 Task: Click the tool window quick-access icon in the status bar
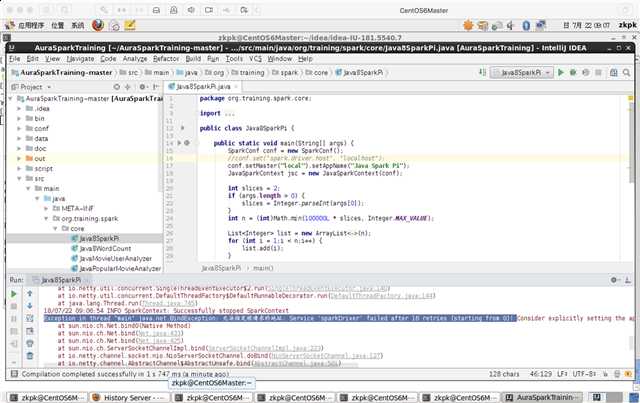[x=14, y=374]
